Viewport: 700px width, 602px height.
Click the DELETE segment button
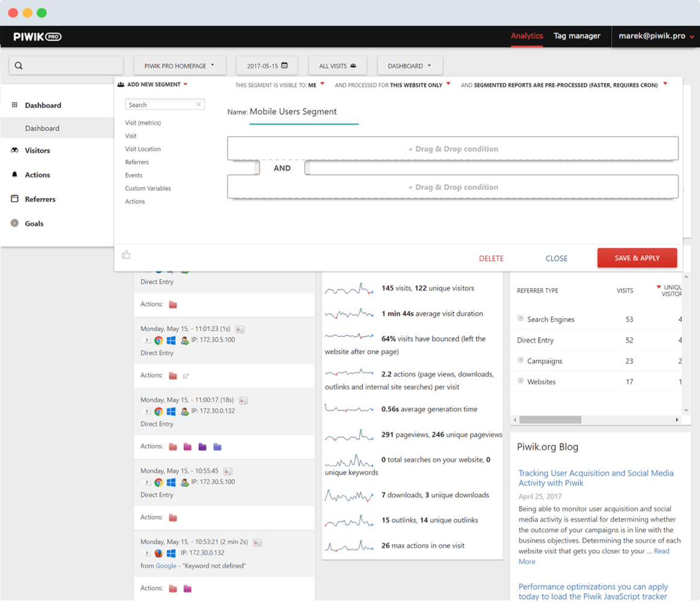(x=491, y=258)
